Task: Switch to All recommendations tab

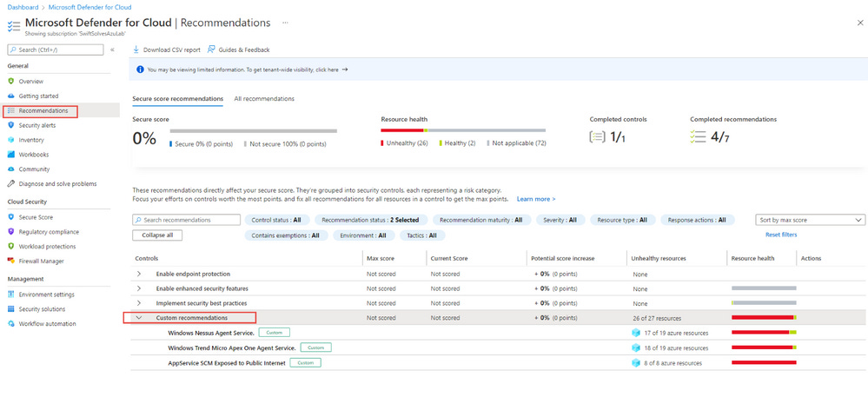Action: (x=264, y=98)
